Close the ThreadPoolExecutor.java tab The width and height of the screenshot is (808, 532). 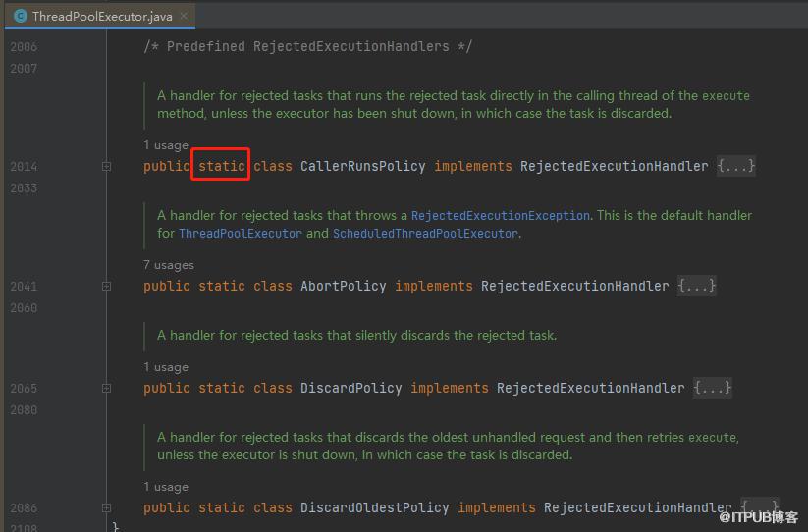(x=184, y=16)
